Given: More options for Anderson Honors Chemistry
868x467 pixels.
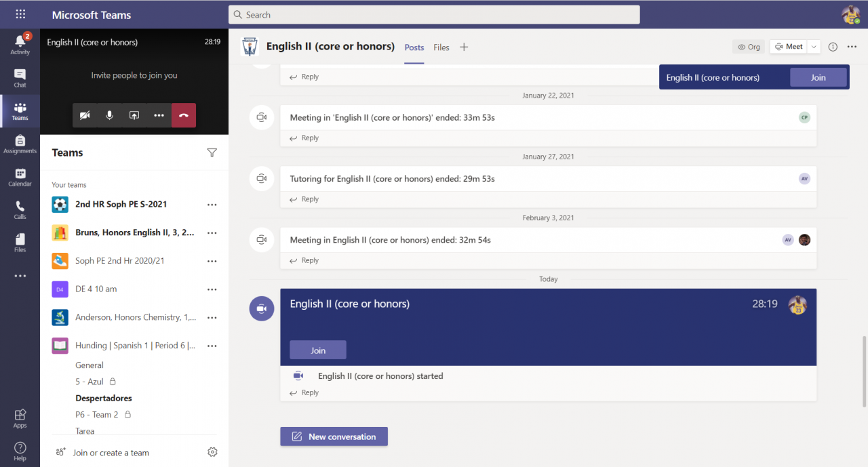Looking at the screenshot, I should point(212,317).
